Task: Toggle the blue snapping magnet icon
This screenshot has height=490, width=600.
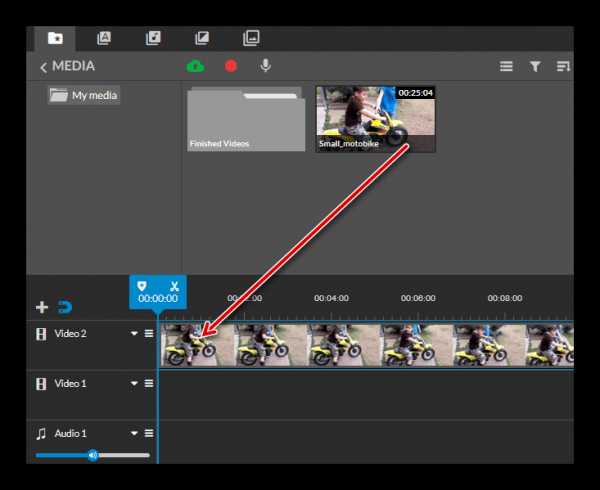Action: tap(65, 307)
